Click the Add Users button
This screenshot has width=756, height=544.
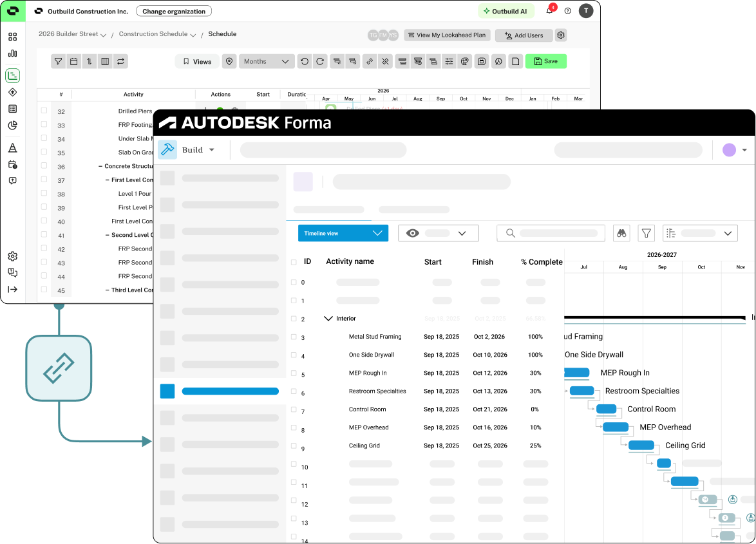pyautogui.click(x=524, y=35)
